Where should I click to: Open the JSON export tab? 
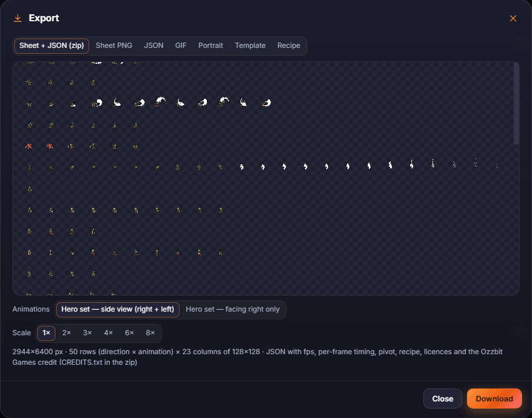[154, 46]
